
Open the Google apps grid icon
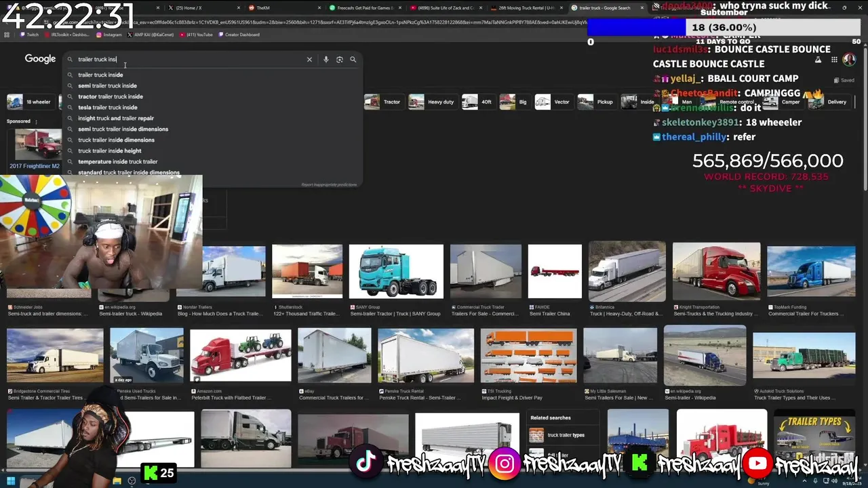coord(834,60)
